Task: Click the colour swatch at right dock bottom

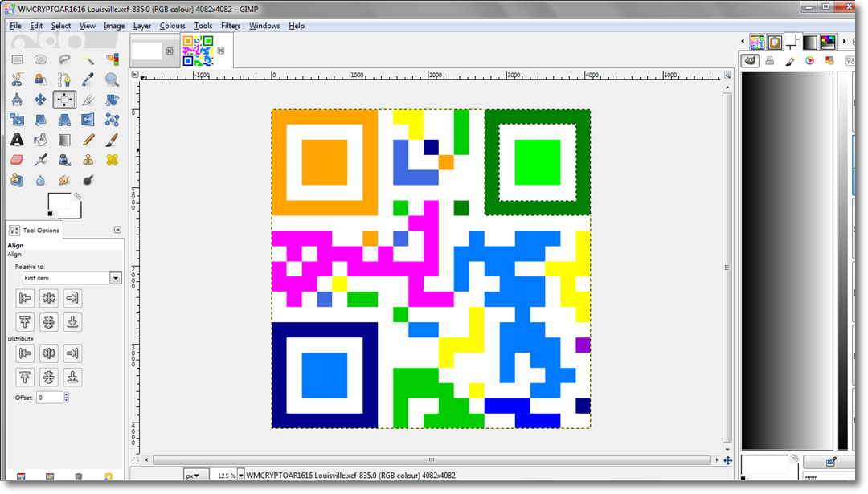Action: point(764,464)
